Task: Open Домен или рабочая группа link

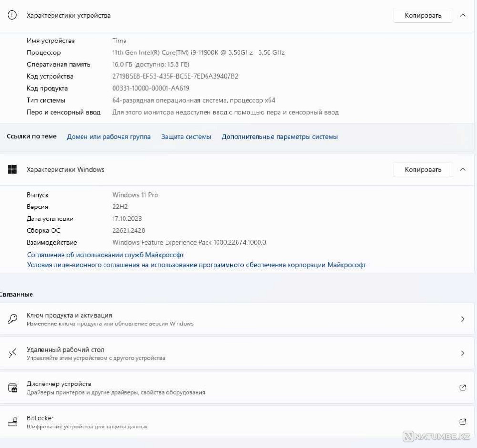Action: (x=109, y=137)
